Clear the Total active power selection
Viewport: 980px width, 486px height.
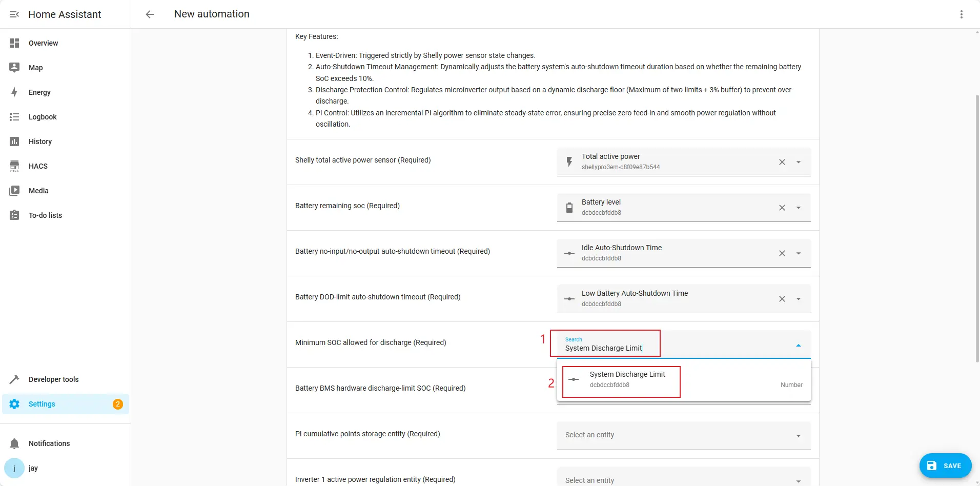(782, 162)
